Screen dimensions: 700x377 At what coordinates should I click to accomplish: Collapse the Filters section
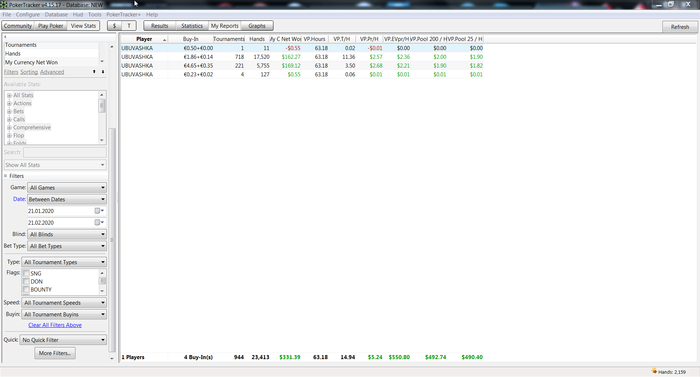coord(6,176)
